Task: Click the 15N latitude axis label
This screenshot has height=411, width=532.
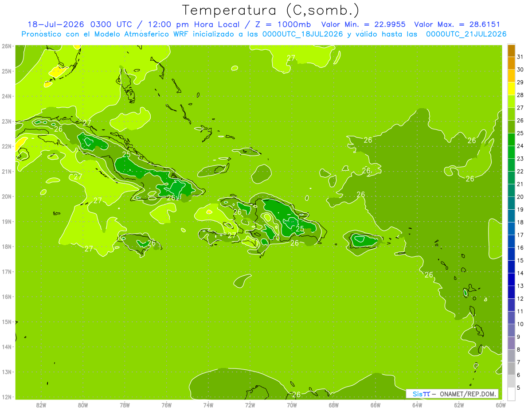Action: [x=6, y=321]
